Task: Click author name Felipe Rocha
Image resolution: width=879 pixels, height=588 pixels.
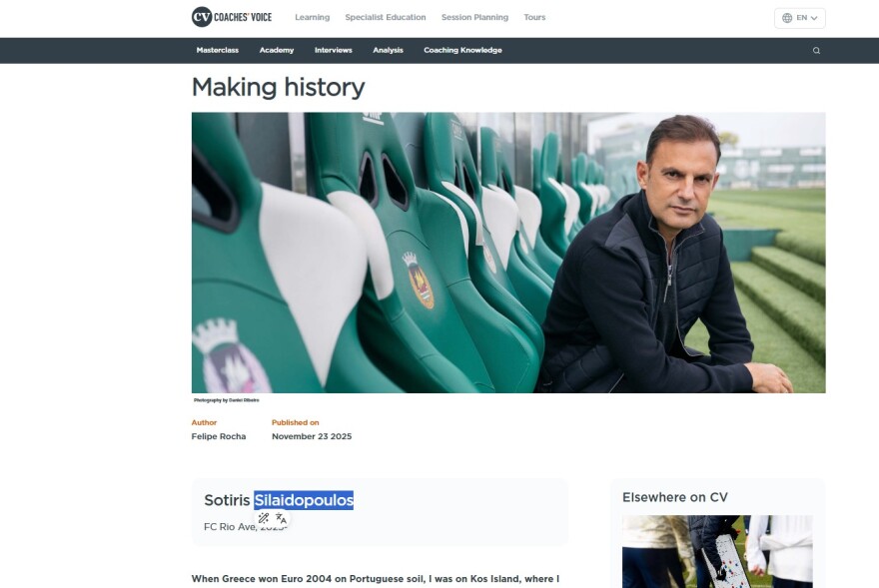Action: (x=219, y=436)
